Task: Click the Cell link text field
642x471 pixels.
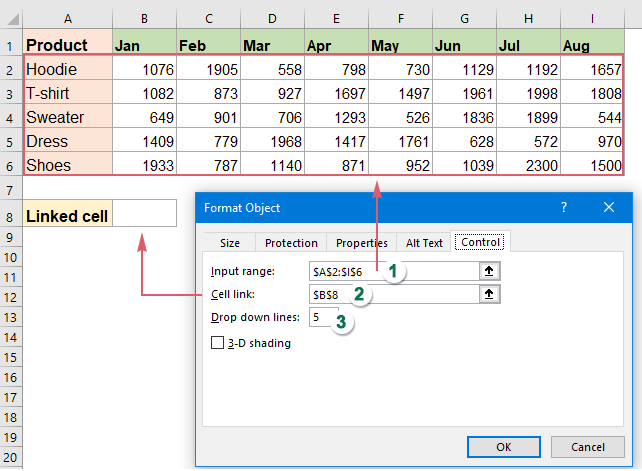Action: click(x=330, y=294)
